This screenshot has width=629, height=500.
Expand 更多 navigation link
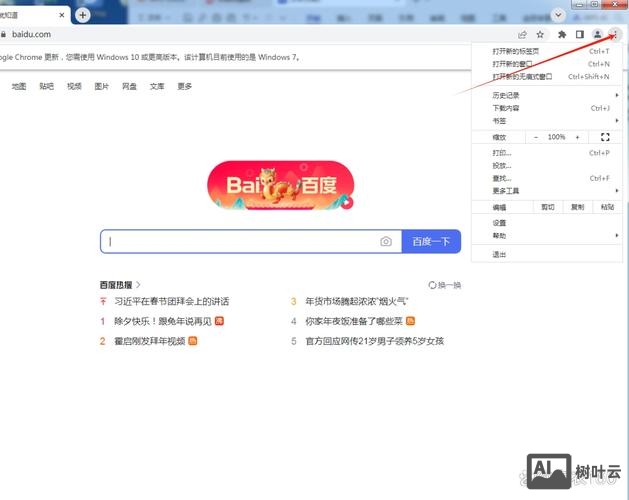coord(185,86)
